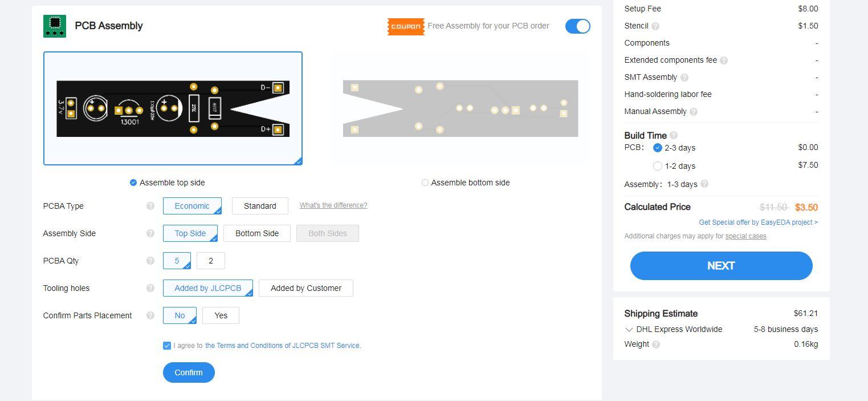Choose the Assemble bottom side radio
Viewport: 868px width, 401px height.
coord(425,183)
